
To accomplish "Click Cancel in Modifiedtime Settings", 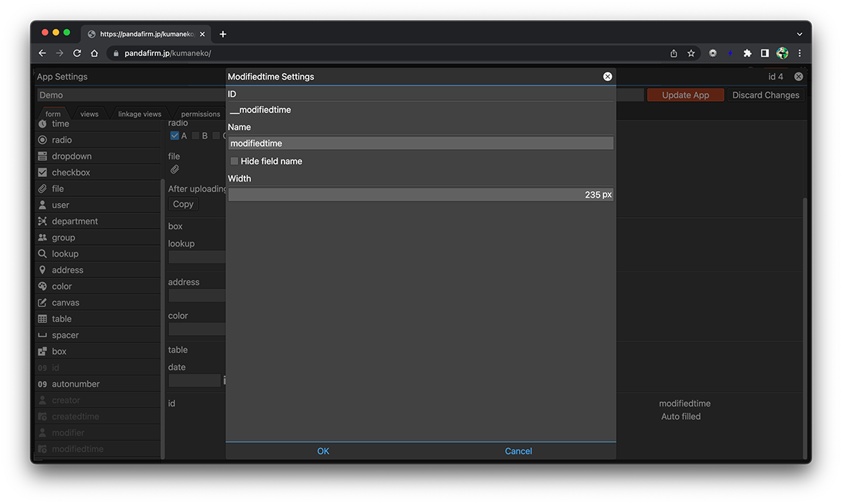I will (x=518, y=451).
